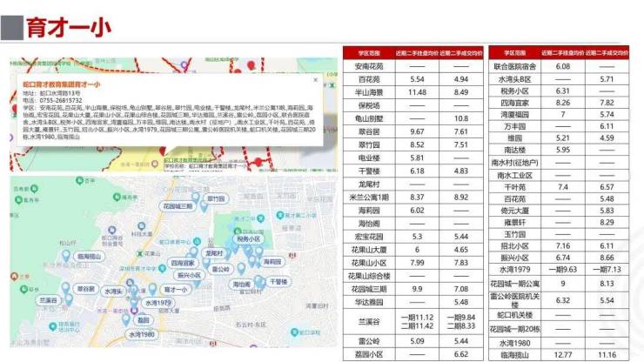Select the 临海揽山 map label
Image resolution: width=644 pixels, height=362 pixels.
(89, 257)
